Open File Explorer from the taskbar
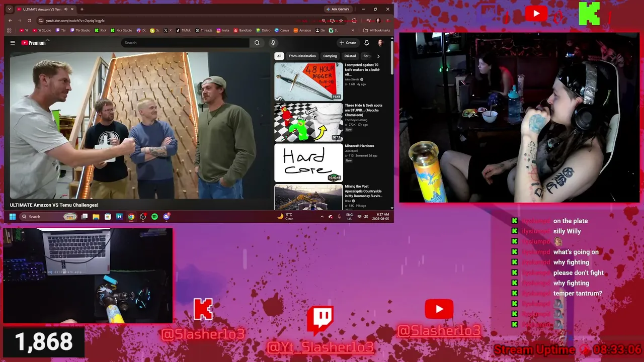Viewport: 644px width, 362px height. tap(96, 217)
